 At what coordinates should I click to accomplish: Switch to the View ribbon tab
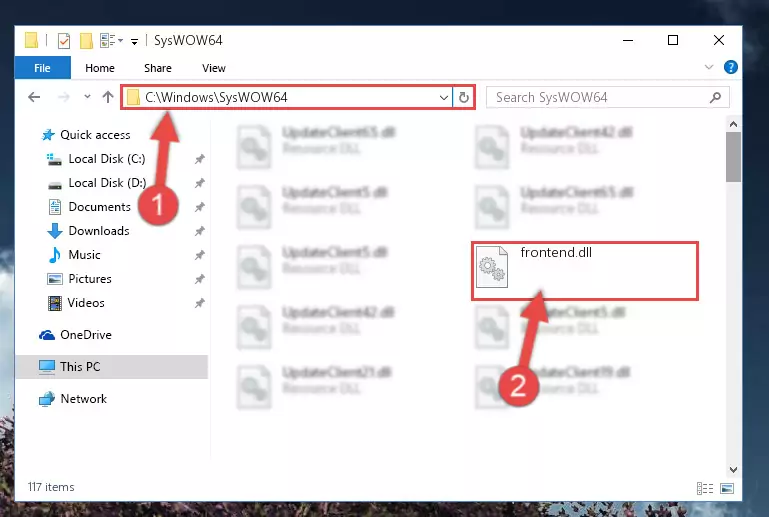214,68
